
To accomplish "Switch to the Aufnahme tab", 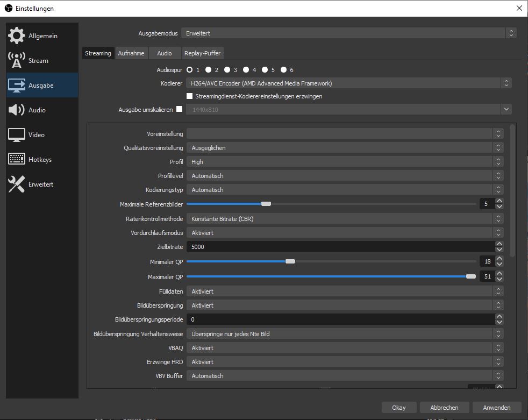I will point(131,53).
